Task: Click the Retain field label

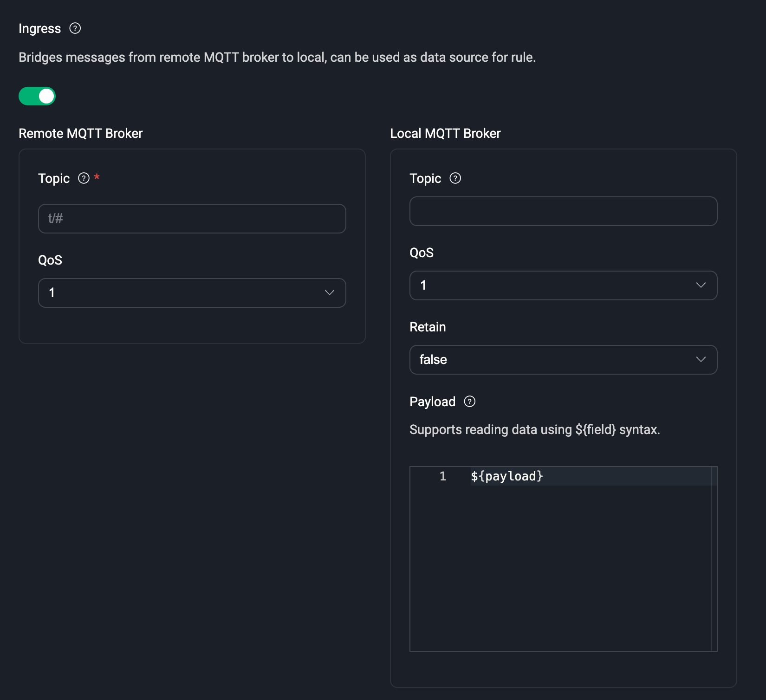Action: point(427,327)
